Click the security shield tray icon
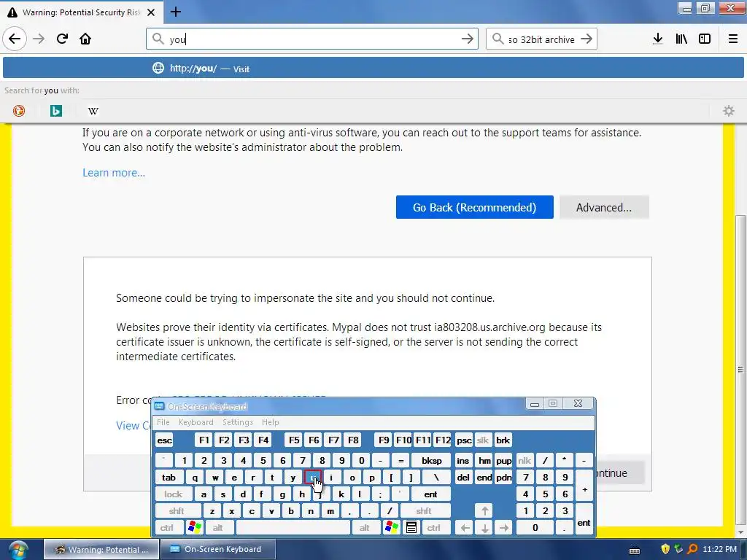 pos(665,549)
